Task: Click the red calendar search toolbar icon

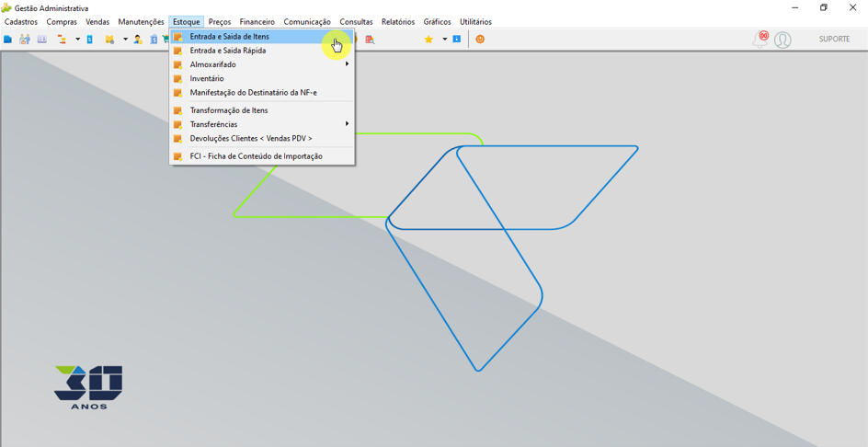Action: point(370,40)
